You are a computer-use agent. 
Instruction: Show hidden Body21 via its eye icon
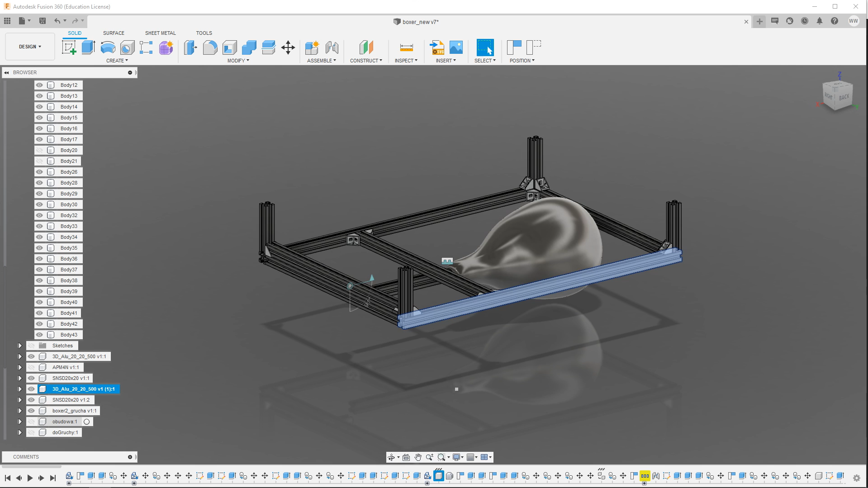[39, 161]
